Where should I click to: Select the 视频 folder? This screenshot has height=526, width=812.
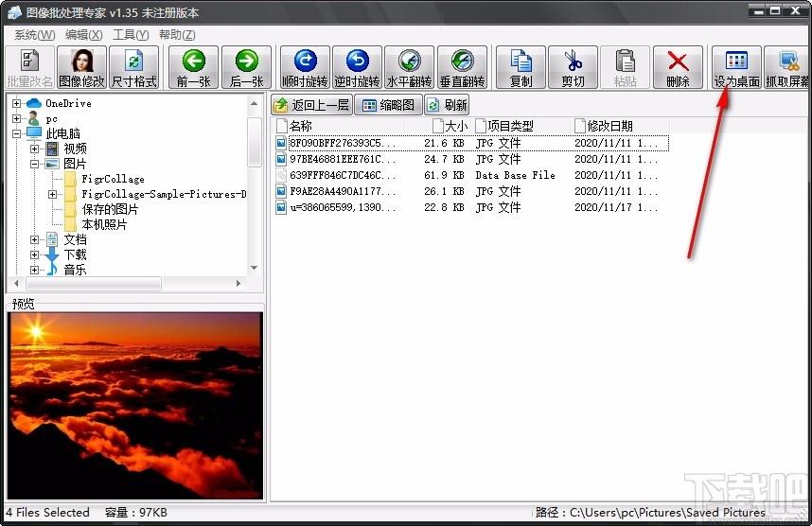[75, 149]
